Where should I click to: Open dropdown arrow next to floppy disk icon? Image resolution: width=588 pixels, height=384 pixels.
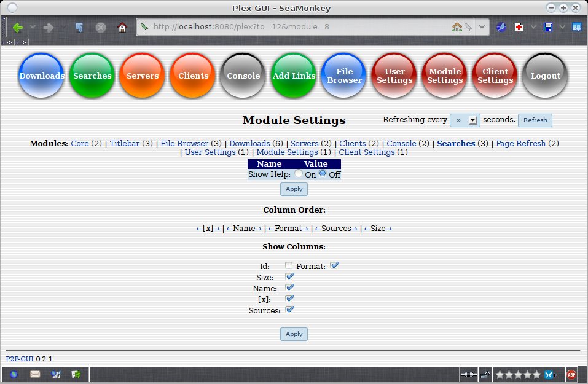click(562, 27)
